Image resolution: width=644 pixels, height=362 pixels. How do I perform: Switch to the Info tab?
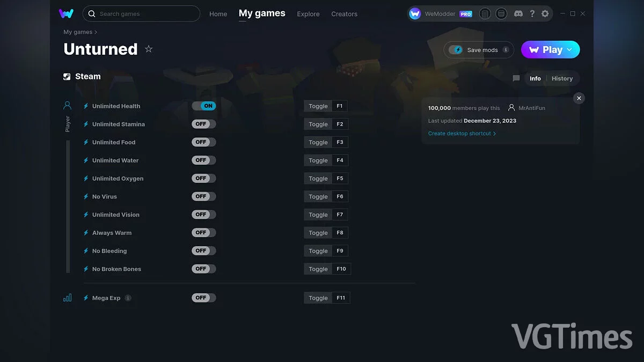point(535,78)
